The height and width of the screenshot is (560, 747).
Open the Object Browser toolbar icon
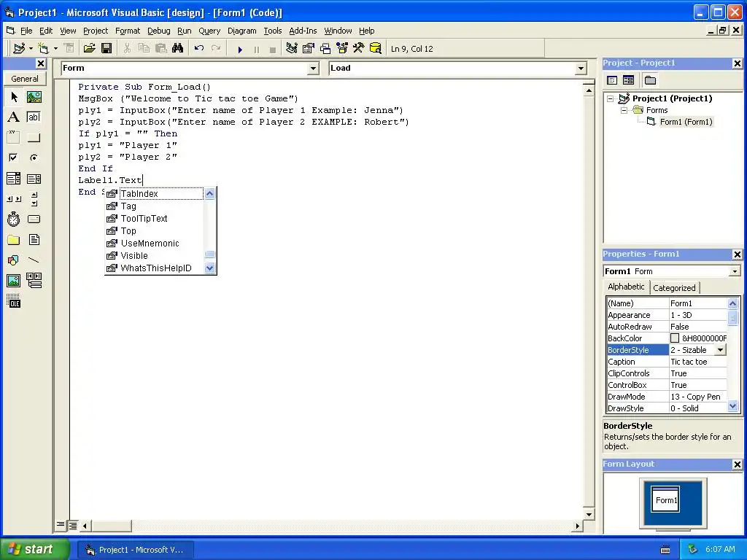tap(342, 49)
